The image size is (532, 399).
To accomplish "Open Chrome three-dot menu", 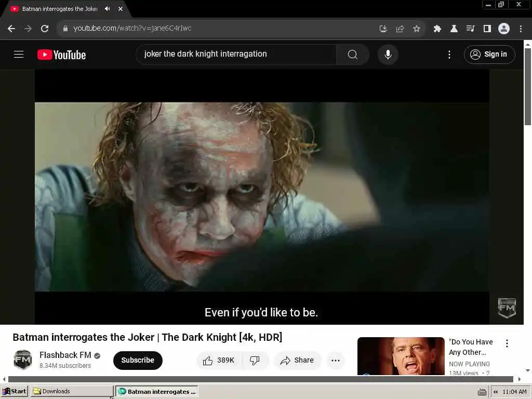I will [521, 29].
